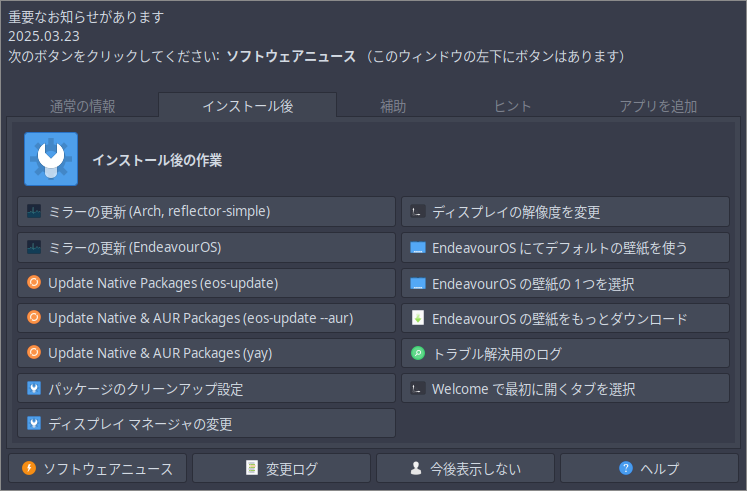The image size is (747, 491).
Task: Open パッケージのクリーンアップ設定
Action: point(206,388)
